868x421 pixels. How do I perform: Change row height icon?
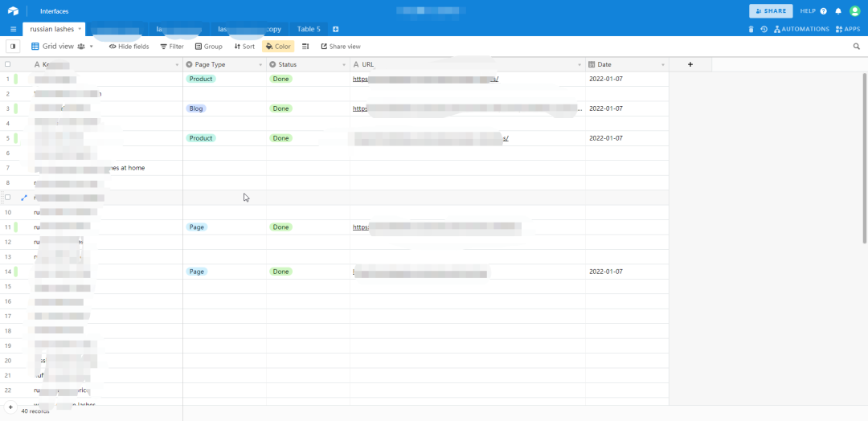305,47
